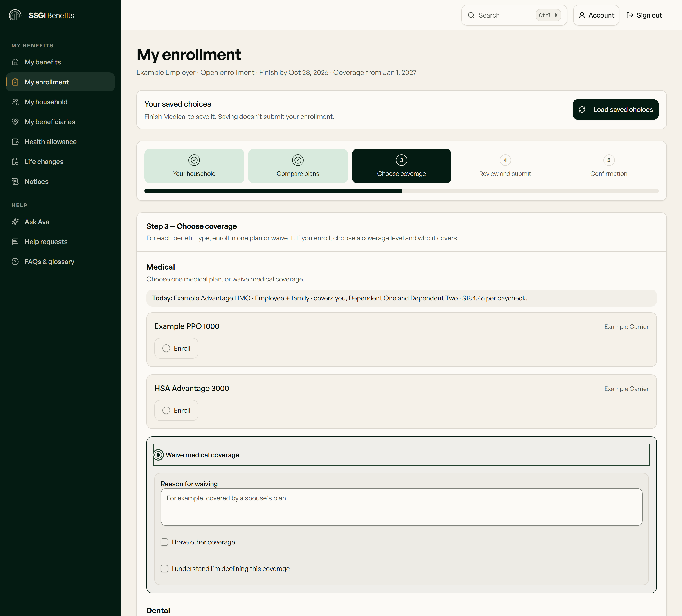
Task: Click the wallet icon beside Health allowance
Action: pyautogui.click(x=15, y=142)
